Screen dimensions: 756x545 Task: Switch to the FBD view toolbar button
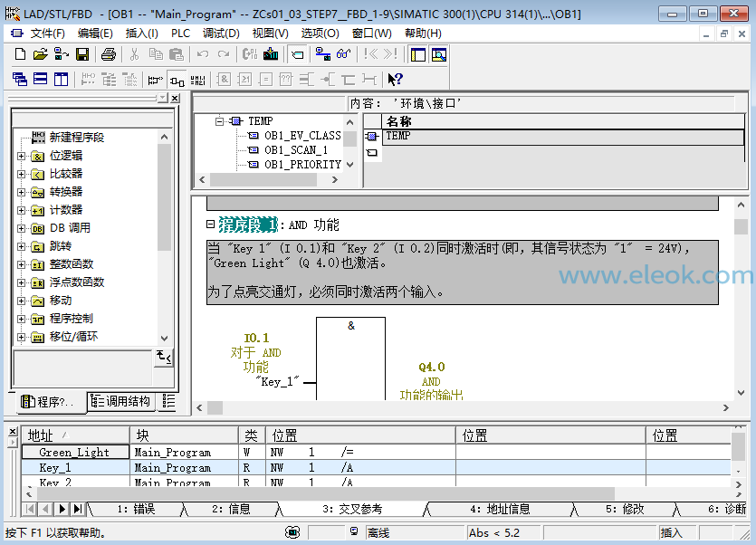(177, 80)
